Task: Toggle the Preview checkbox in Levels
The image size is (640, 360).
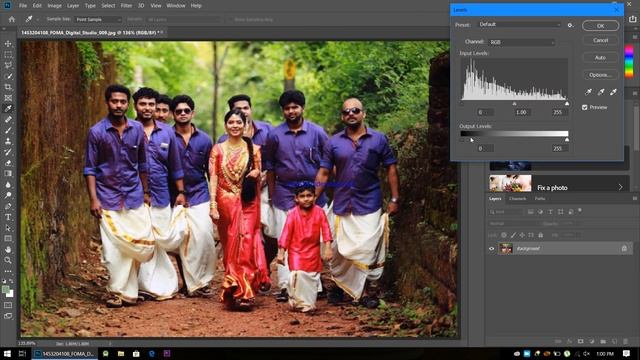Action: point(584,107)
